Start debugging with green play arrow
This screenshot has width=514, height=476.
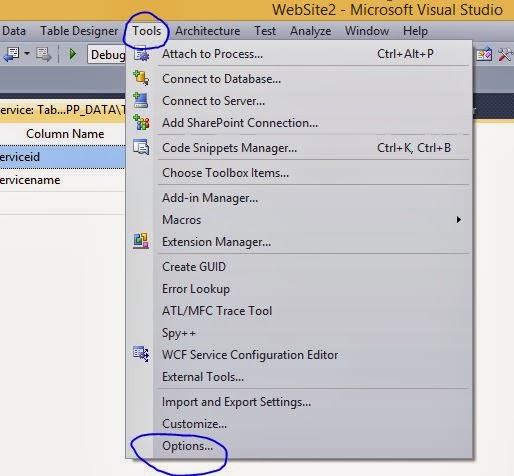[72, 54]
